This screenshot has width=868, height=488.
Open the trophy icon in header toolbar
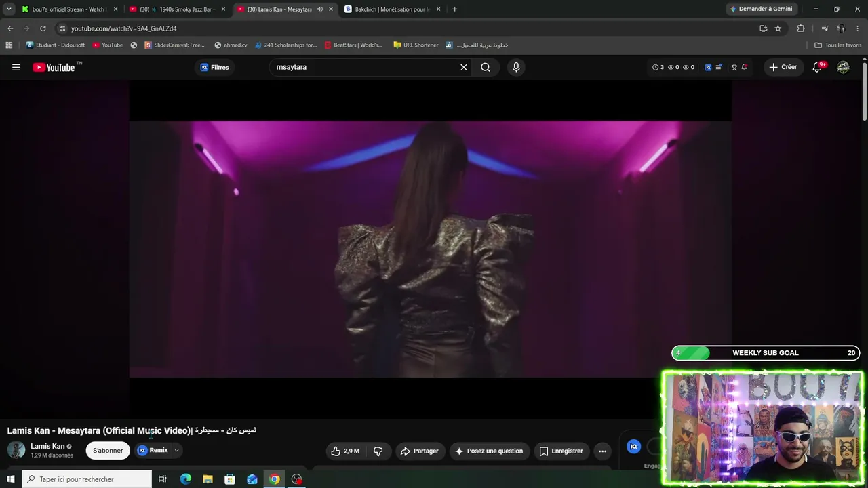pyautogui.click(x=734, y=67)
